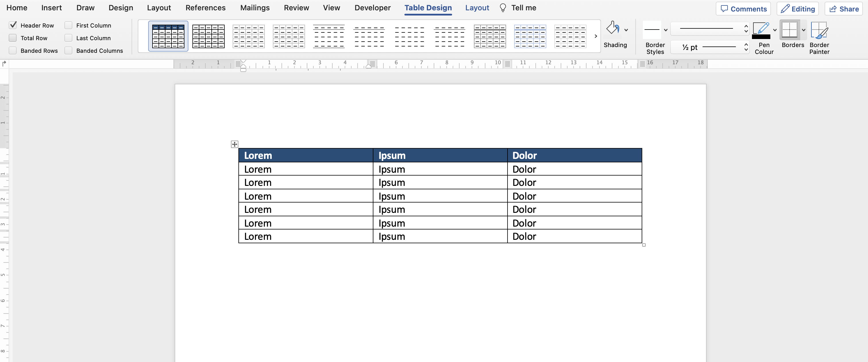
Task: Activate the Border Painter tool
Action: 819,37
